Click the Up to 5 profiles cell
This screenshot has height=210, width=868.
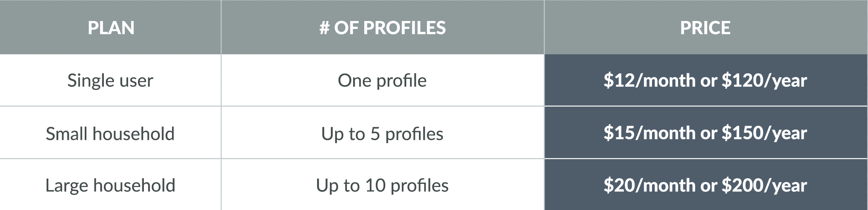point(382,133)
